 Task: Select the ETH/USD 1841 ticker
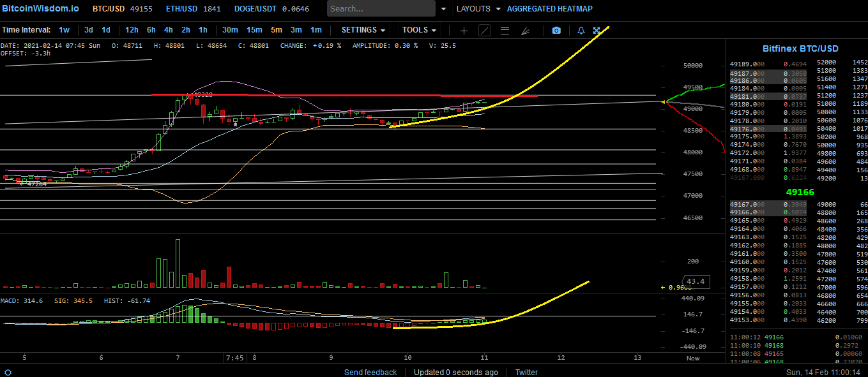click(x=194, y=9)
